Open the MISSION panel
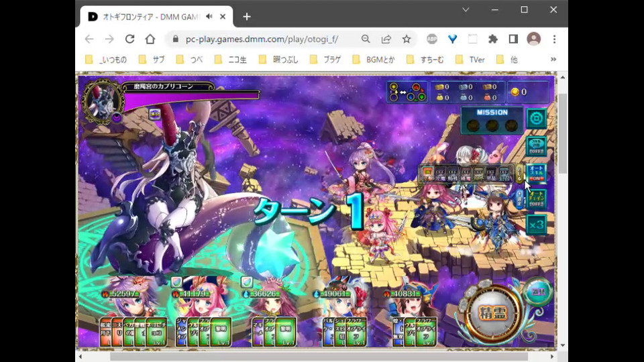 click(x=492, y=120)
